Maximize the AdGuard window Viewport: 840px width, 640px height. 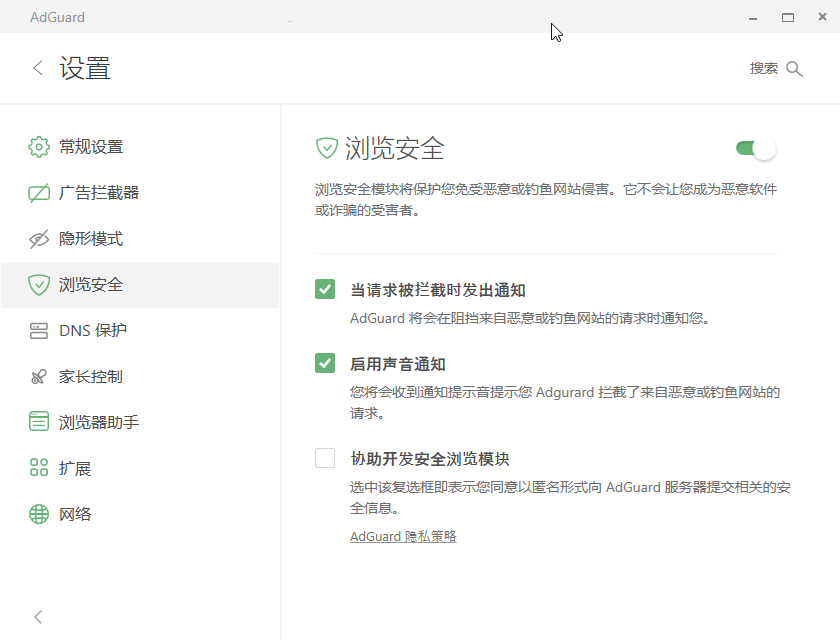pos(788,18)
